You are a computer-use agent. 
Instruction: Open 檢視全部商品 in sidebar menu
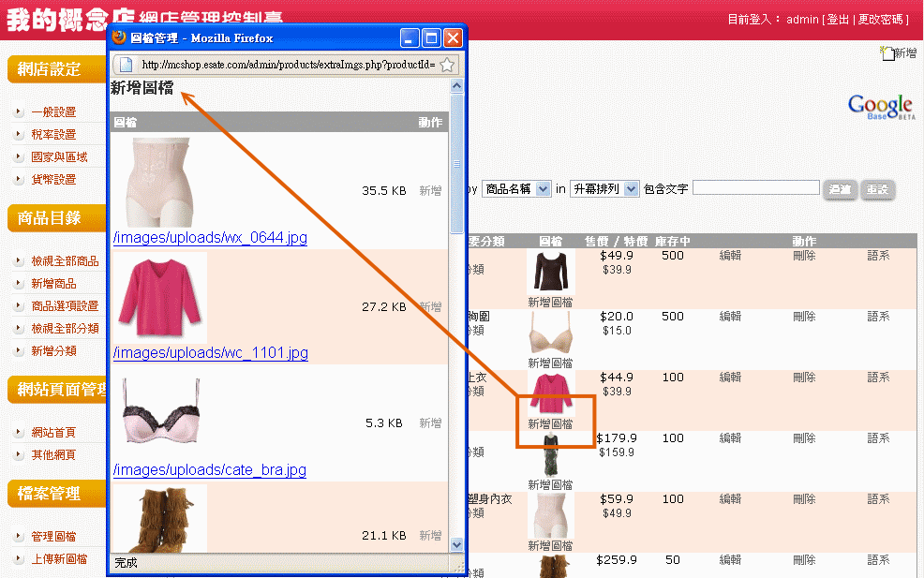65,261
